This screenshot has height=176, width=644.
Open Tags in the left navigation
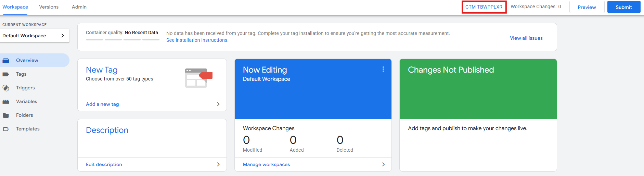pyautogui.click(x=21, y=74)
